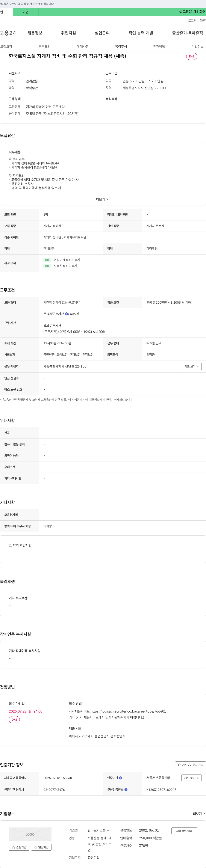Open the 채용정보 menu
206x868 pixels.
point(35,33)
